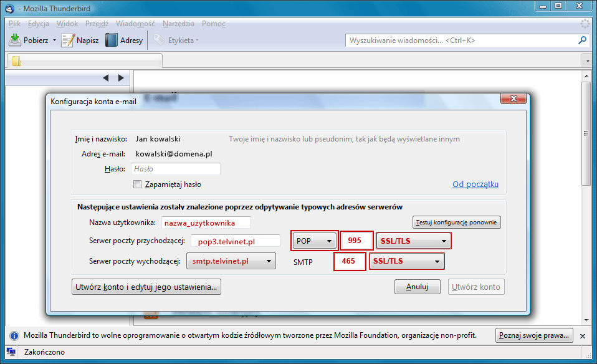This screenshot has width=597, height=364.
Task: Open the tab list dropdown arrow
Action: (x=588, y=61)
